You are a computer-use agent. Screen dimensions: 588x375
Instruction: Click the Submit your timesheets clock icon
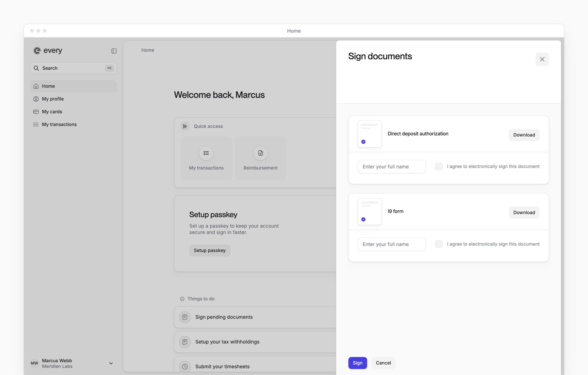point(185,366)
